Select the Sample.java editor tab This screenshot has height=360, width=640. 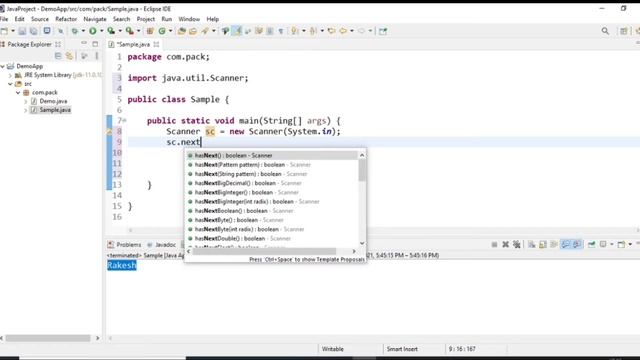(133, 44)
